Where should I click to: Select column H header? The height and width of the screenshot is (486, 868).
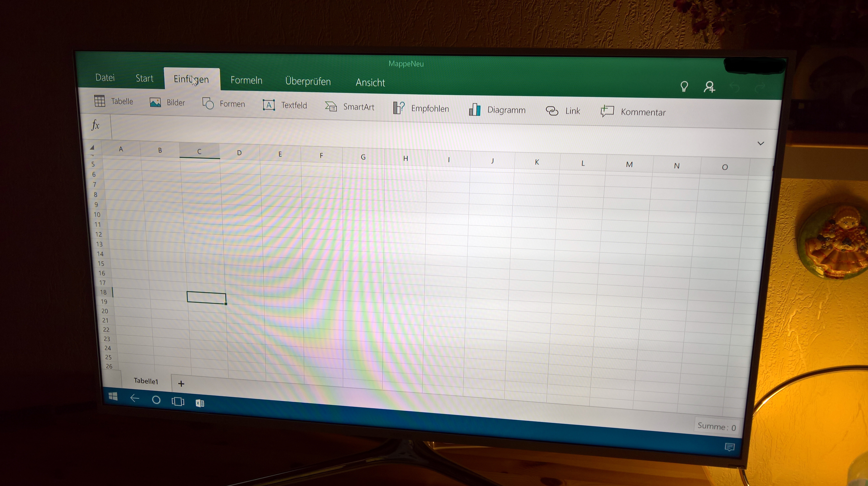(x=405, y=158)
